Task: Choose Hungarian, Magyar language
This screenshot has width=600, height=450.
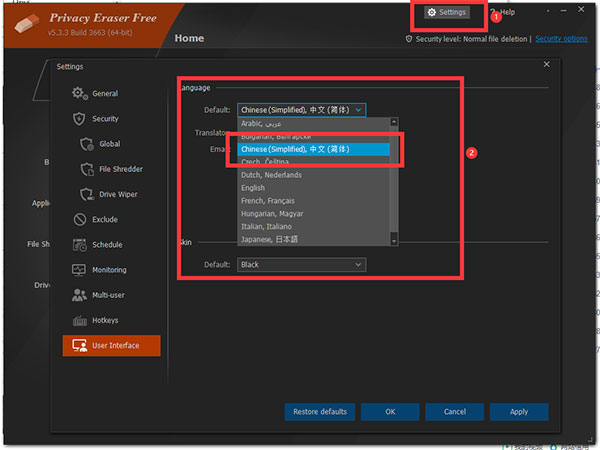Action: [x=313, y=214]
